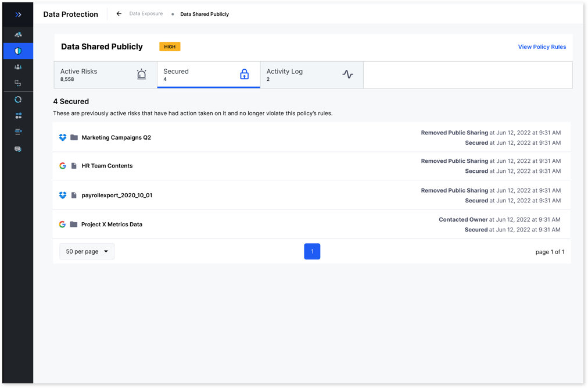Select the sync icon in the sidebar
This screenshot has width=588, height=388.
click(x=17, y=99)
